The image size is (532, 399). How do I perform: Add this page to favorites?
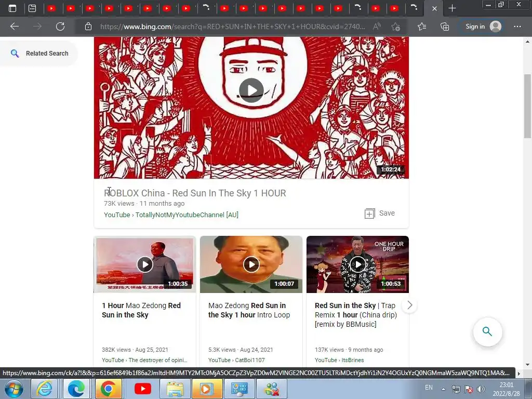395,26
